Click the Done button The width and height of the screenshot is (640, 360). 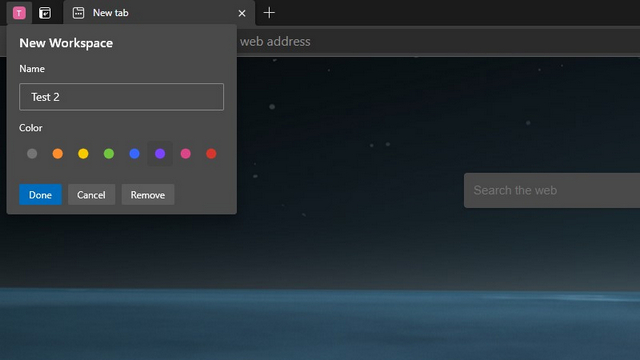(40, 195)
